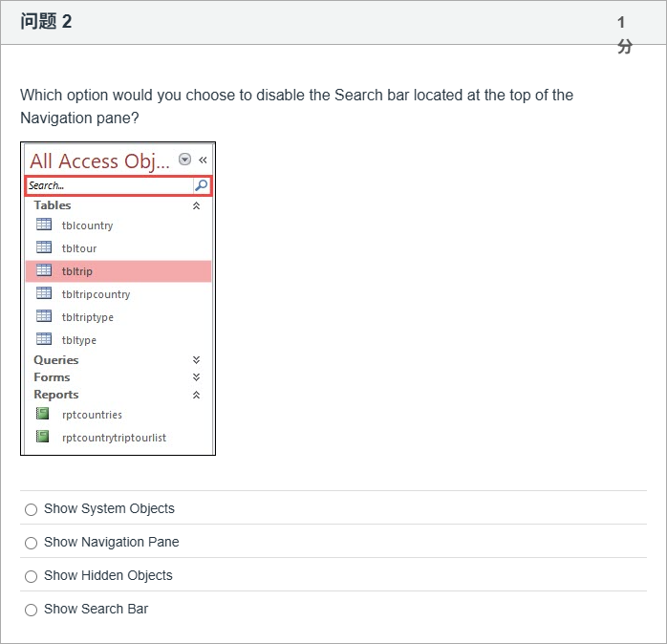Collapse the Tables group
This screenshot has width=667, height=644.
coord(197,205)
